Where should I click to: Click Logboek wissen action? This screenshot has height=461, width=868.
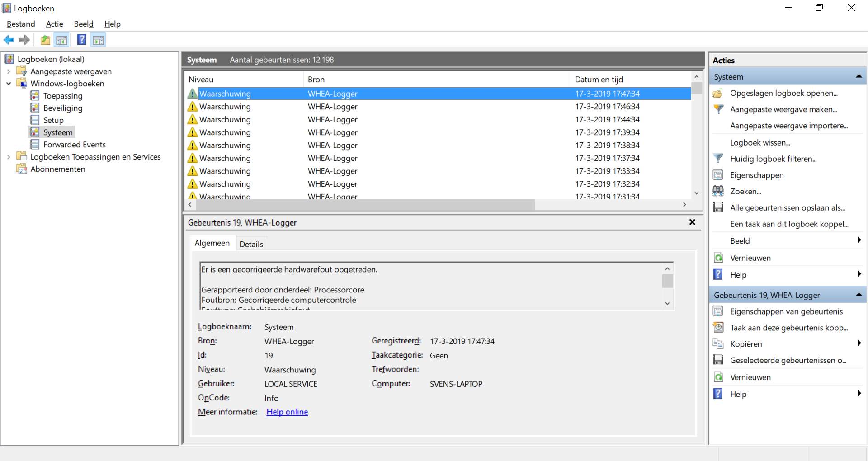point(760,143)
